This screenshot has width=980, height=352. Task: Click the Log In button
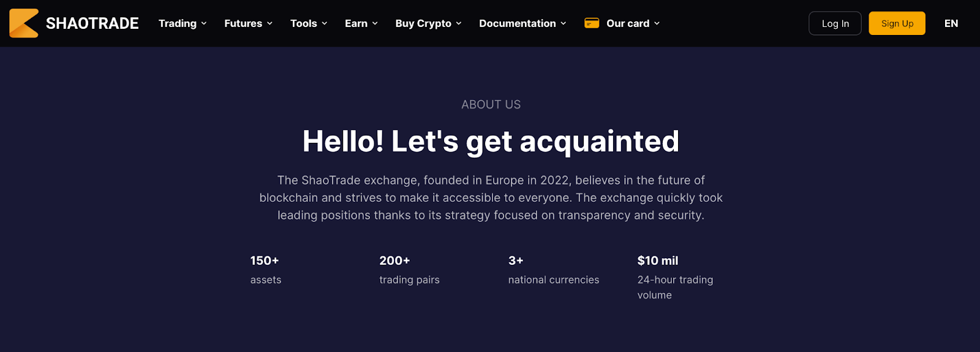pyautogui.click(x=835, y=23)
